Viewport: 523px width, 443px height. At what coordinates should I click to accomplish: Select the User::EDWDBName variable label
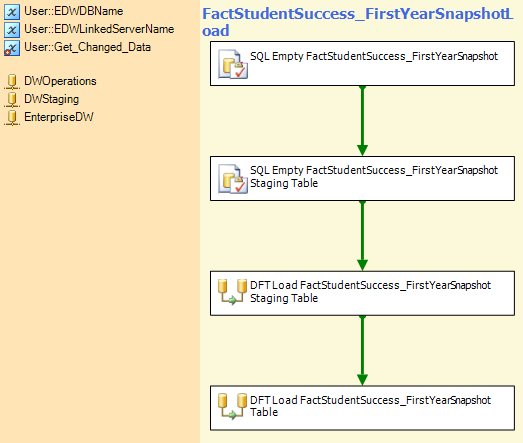[74, 11]
